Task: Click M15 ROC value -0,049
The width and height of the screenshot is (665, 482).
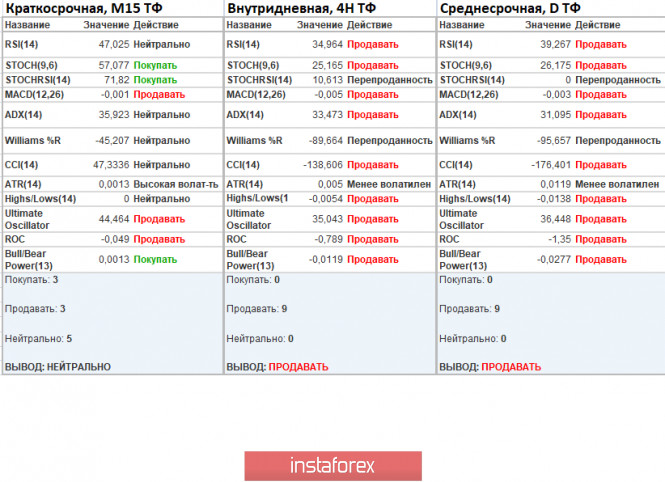Action: (x=115, y=240)
